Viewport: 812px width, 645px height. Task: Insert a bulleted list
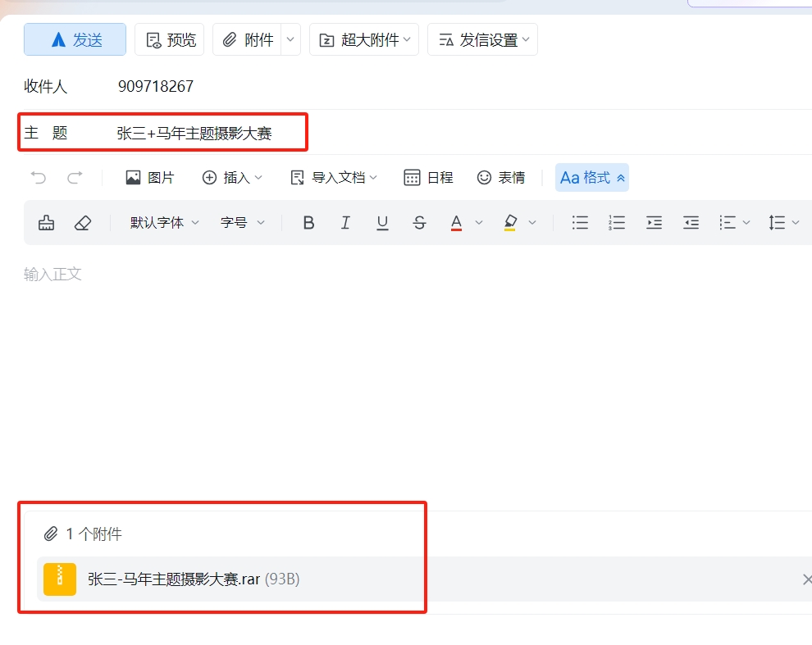click(580, 222)
